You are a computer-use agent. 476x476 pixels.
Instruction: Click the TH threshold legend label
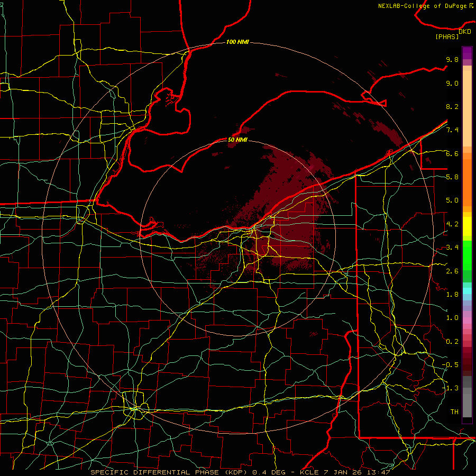(454, 412)
